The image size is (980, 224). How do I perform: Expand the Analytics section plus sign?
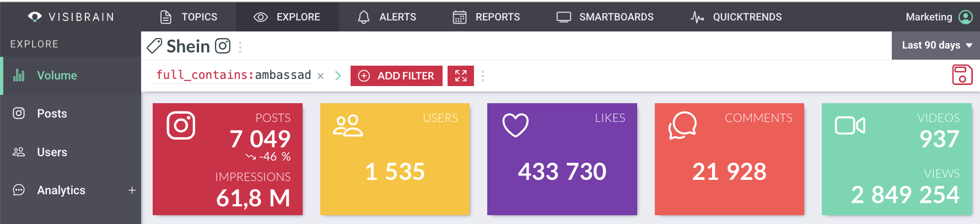coord(132,190)
